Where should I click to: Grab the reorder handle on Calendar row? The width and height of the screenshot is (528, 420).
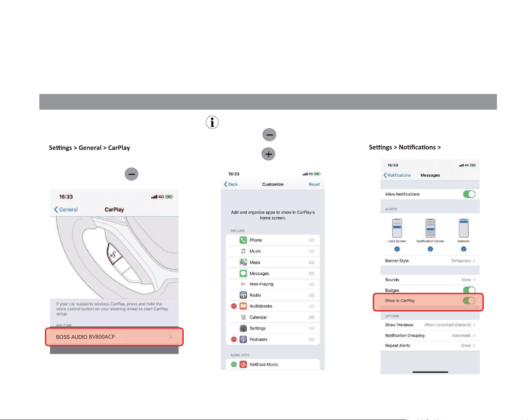pyautogui.click(x=312, y=317)
